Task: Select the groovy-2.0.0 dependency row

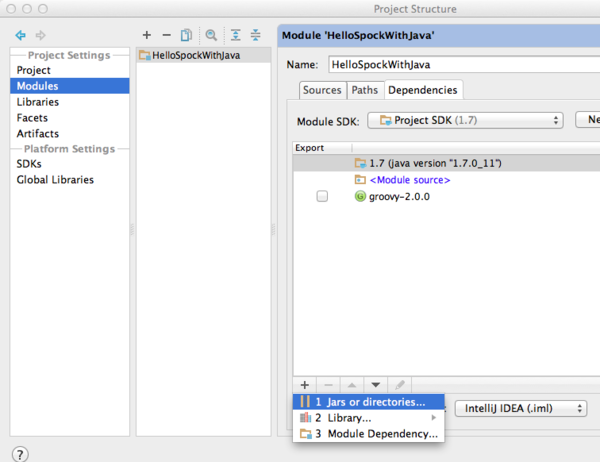Action: click(447, 196)
